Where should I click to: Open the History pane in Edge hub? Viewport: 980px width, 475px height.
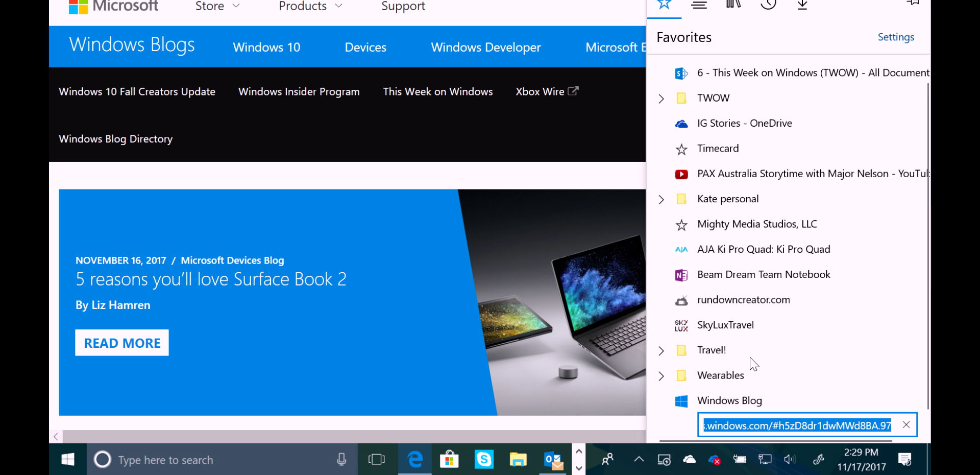[x=768, y=5]
